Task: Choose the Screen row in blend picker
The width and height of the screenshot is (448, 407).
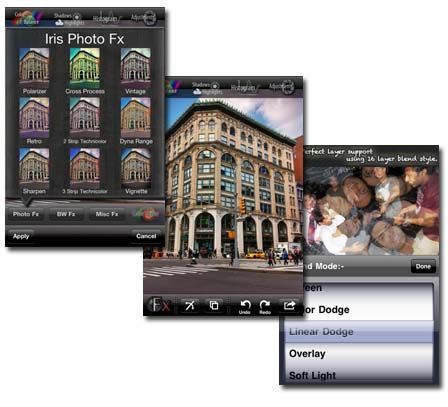Action: [368, 290]
